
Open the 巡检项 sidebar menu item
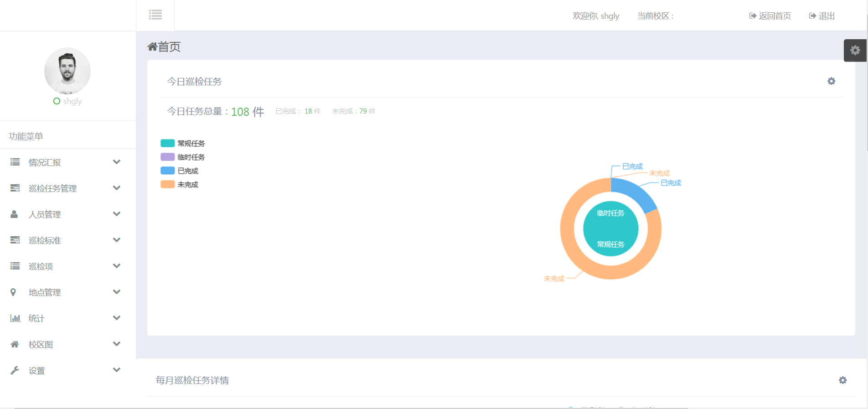click(41, 266)
